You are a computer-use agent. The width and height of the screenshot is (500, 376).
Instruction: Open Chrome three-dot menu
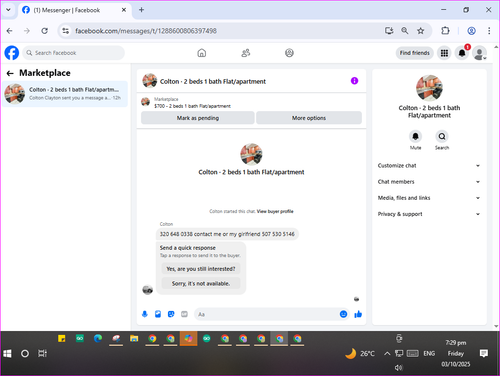point(489,31)
